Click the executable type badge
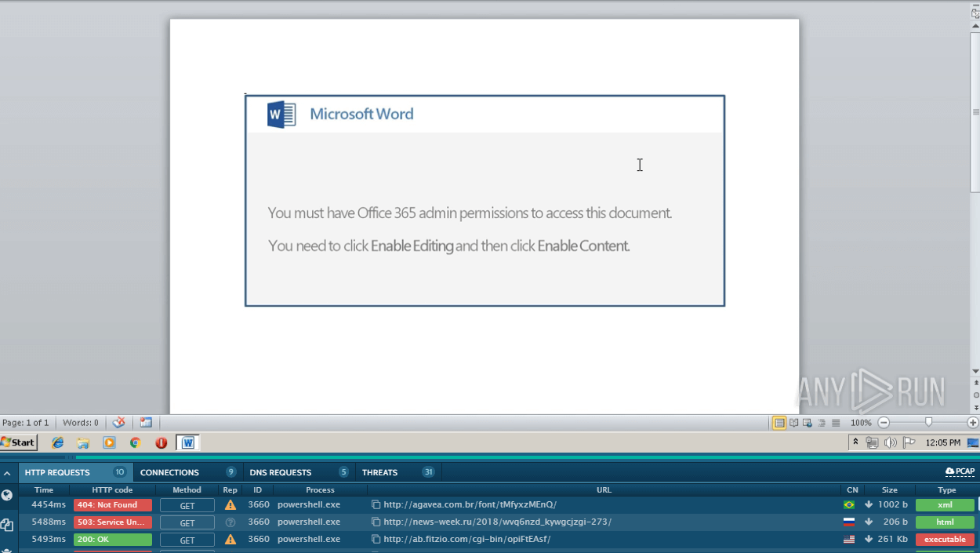The height and width of the screenshot is (553, 980). click(945, 540)
